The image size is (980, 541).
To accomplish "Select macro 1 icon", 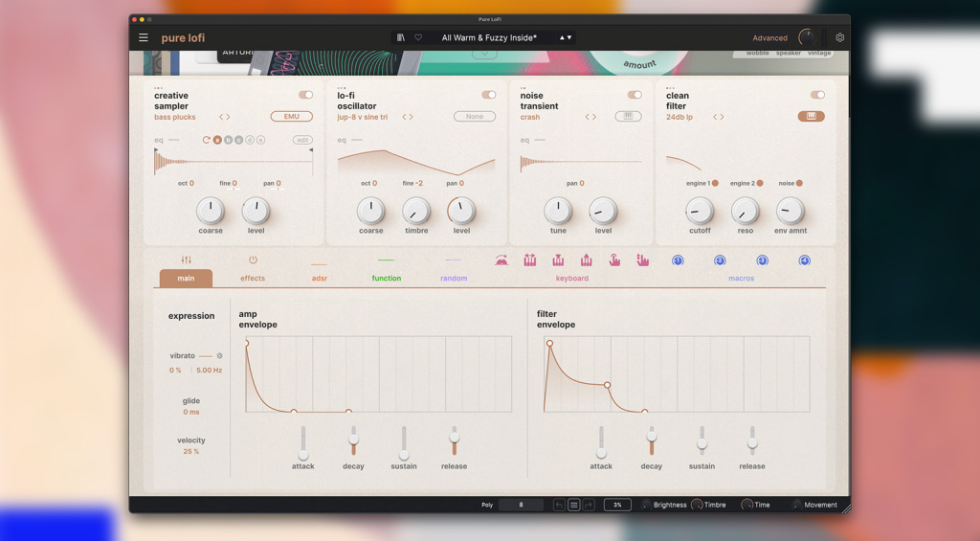I will [678, 260].
